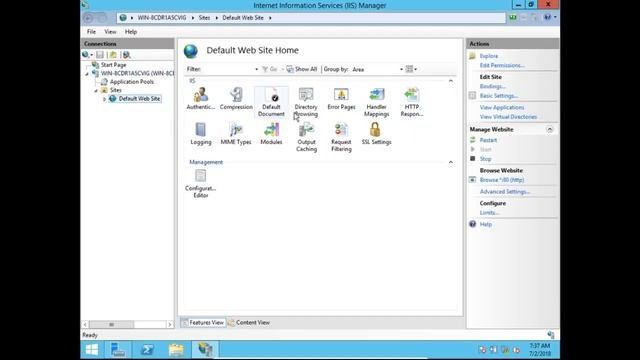The width and height of the screenshot is (640, 360).
Task: Collapse the Sites tree node
Action: click(x=96, y=91)
